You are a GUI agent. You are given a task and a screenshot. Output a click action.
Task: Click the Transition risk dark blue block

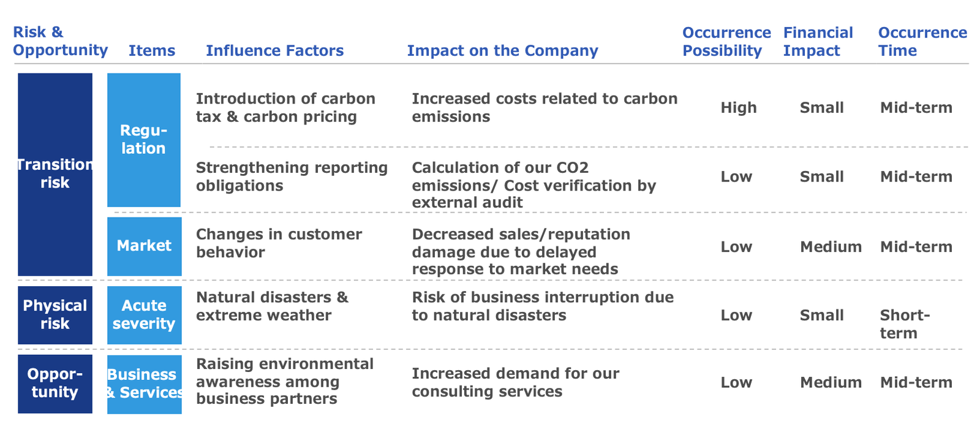tap(55, 174)
